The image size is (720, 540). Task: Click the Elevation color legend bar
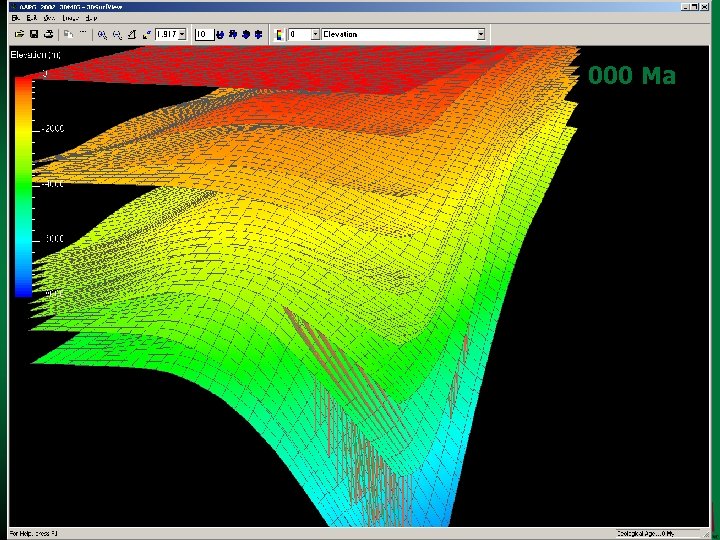22,186
